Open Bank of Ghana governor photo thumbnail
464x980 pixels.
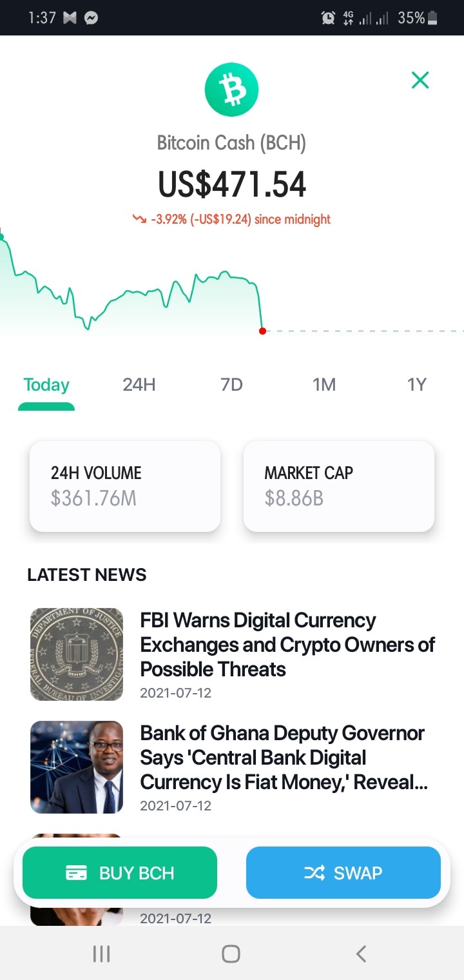click(x=77, y=767)
